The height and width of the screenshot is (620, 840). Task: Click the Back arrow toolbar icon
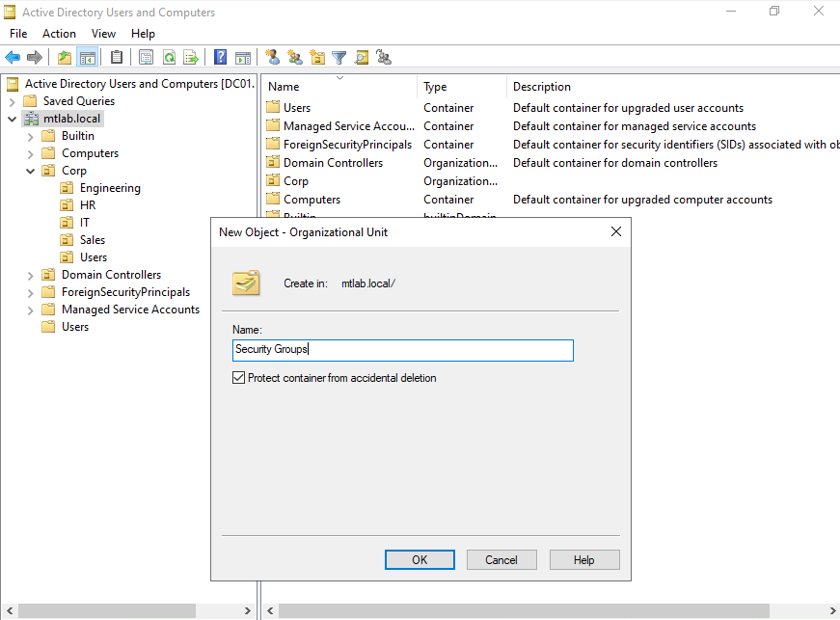pyautogui.click(x=13, y=57)
